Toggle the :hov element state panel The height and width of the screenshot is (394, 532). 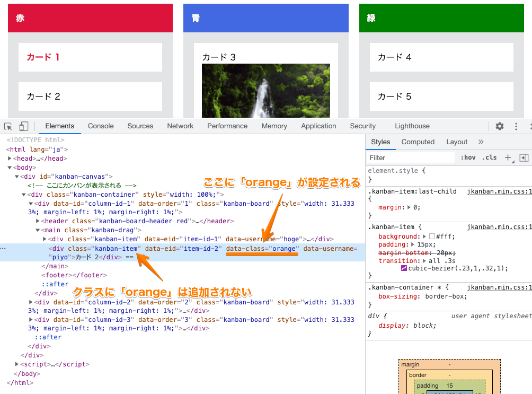(x=468, y=157)
